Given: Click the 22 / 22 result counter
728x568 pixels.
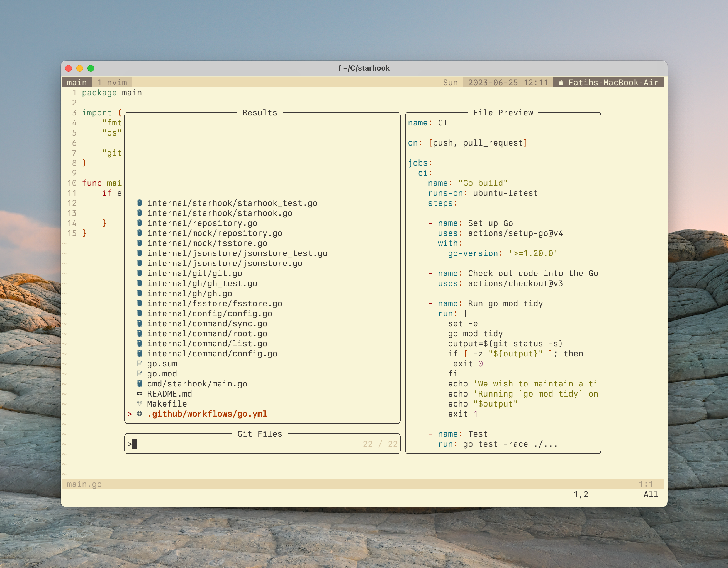Looking at the screenshot, I should [x=380, y=444].
